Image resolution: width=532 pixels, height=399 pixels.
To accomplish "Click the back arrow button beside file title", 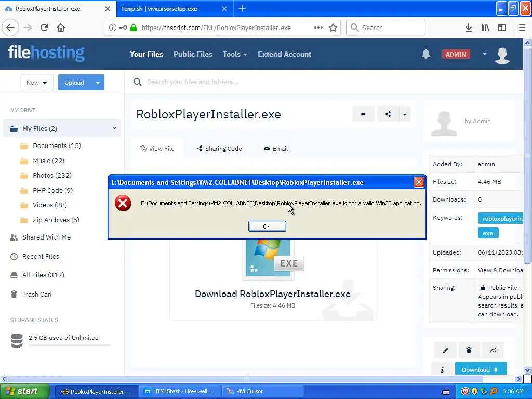I will coord(363,114).
